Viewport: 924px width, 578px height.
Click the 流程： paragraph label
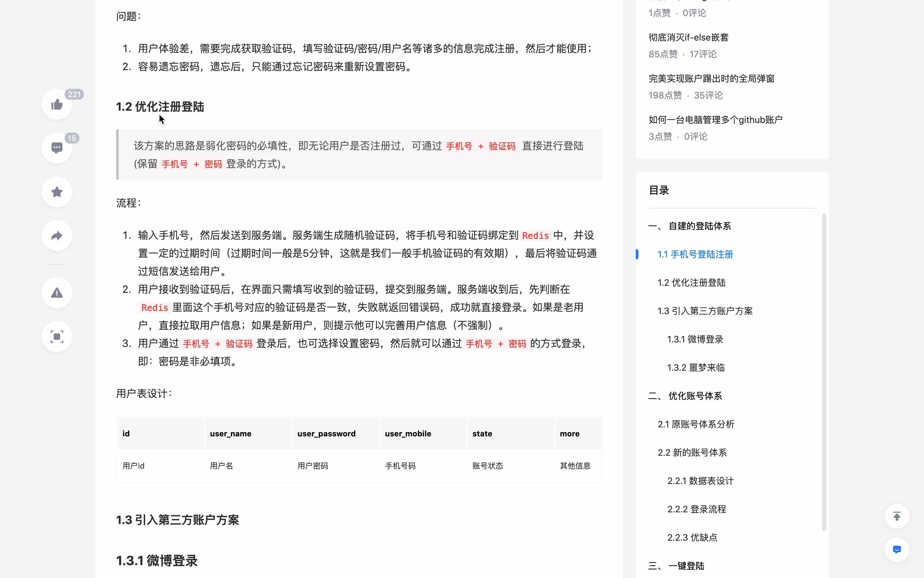point(129,203)
